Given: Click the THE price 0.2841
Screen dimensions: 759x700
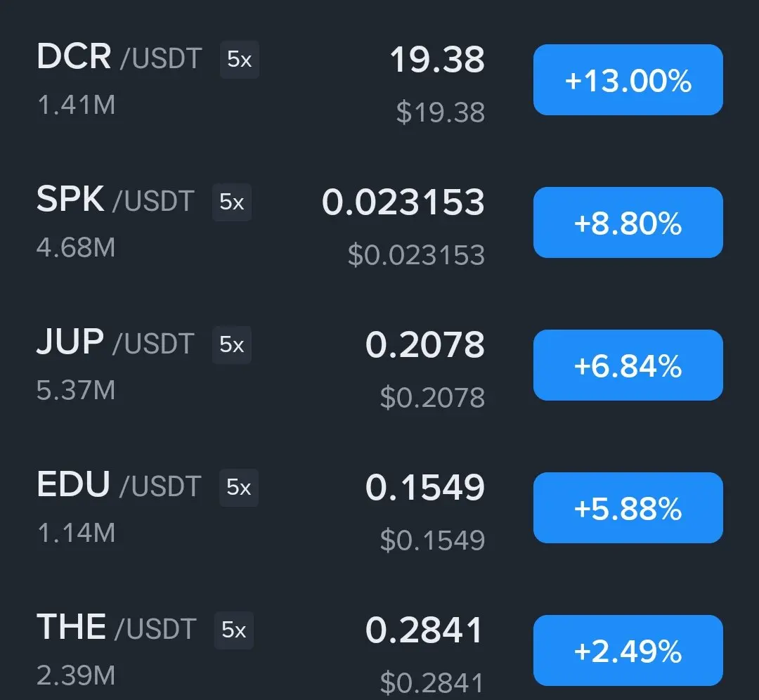Looking at the screenshot, I should pos(424,630).
